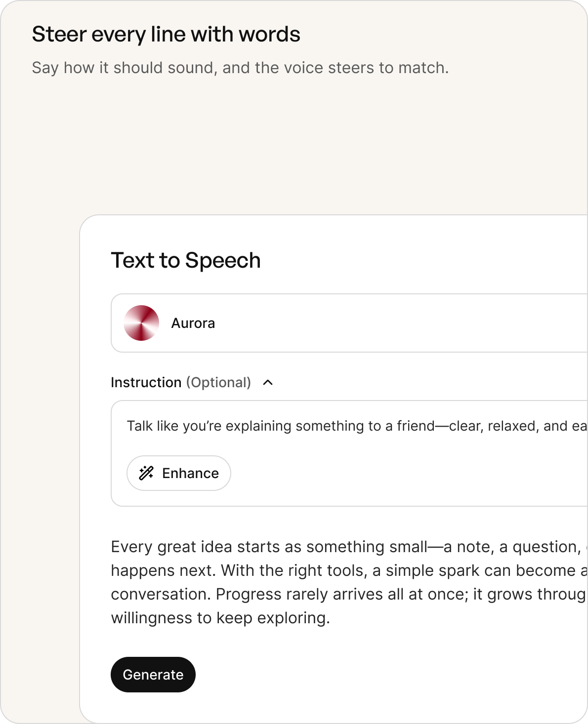Click the 'conversation. Progress rarely' line
This screenshot has height=724, width=588.
click(x=348, y=594)
